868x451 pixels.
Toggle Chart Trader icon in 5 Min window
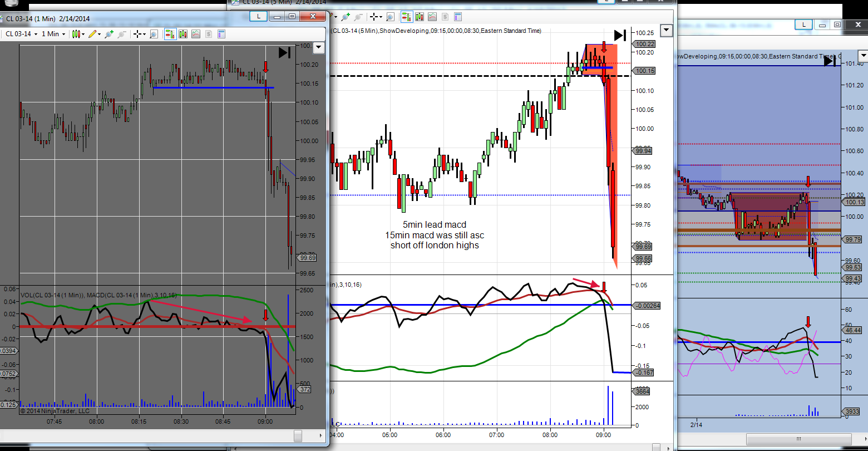(x=406, y=17)
